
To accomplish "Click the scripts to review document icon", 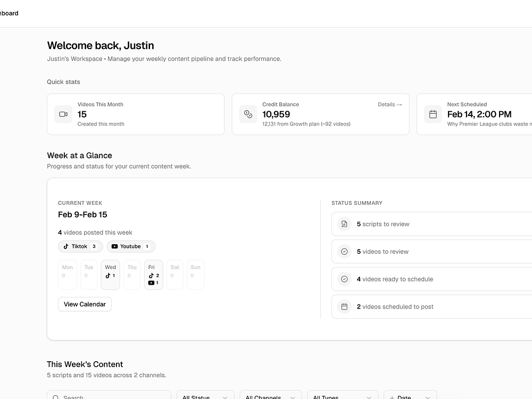I will 344,224.
